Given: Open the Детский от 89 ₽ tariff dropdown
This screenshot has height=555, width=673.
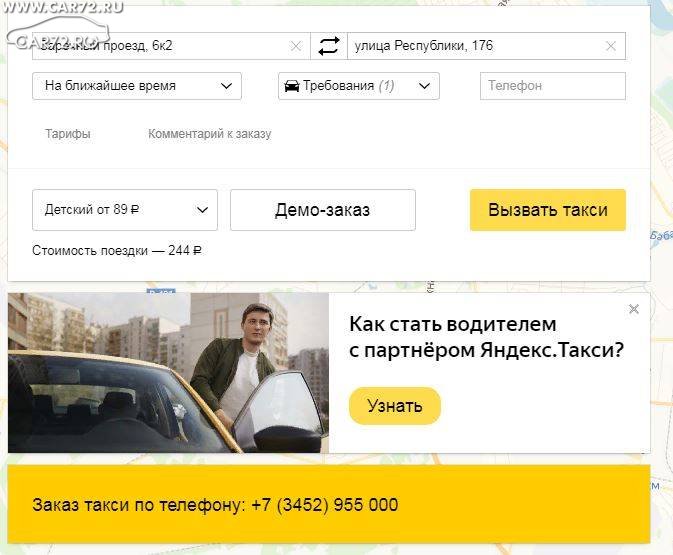Looking at the screenshot, I should (x=125, y=210).
